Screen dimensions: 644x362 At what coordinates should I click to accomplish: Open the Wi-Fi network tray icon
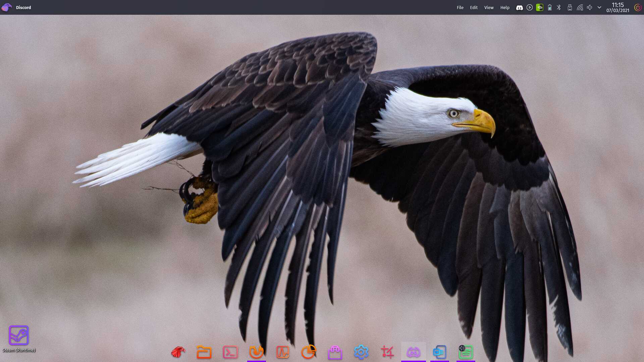[x=580, y=7]
